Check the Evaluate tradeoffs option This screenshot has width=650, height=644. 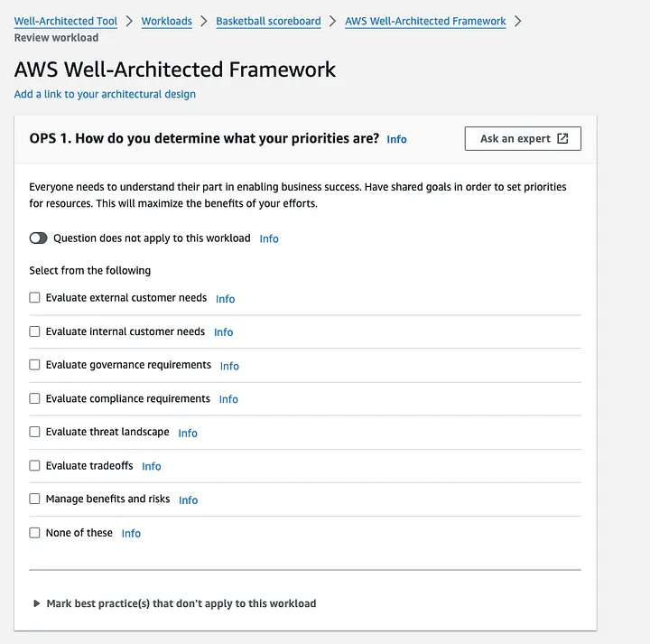tap(35, 465)
